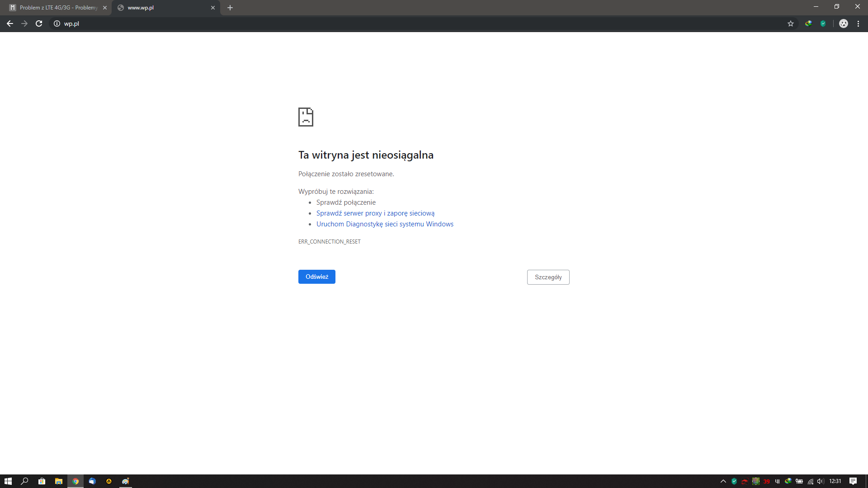Open Sprawdź serwer proxy i zaporę sieciową link
868x488 pixels.
click(x=375, y=213)
